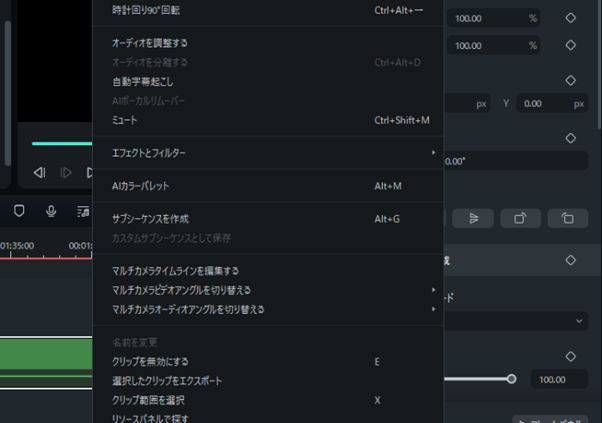Image resolution: width=602 pixels, height=423 pixels.
Task: Rotate clip clockwise using the rotate icon
Action: tap(521, 218)
